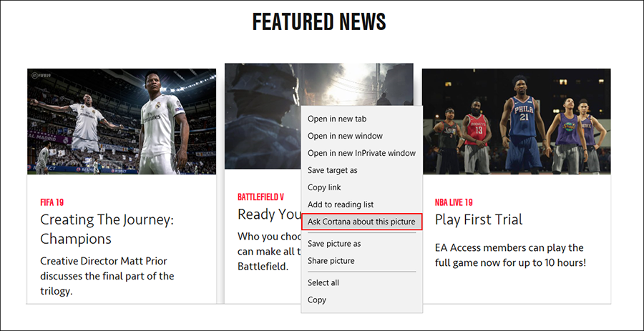Click the "BATTLEFIELD V" category label

coord(260,197)
